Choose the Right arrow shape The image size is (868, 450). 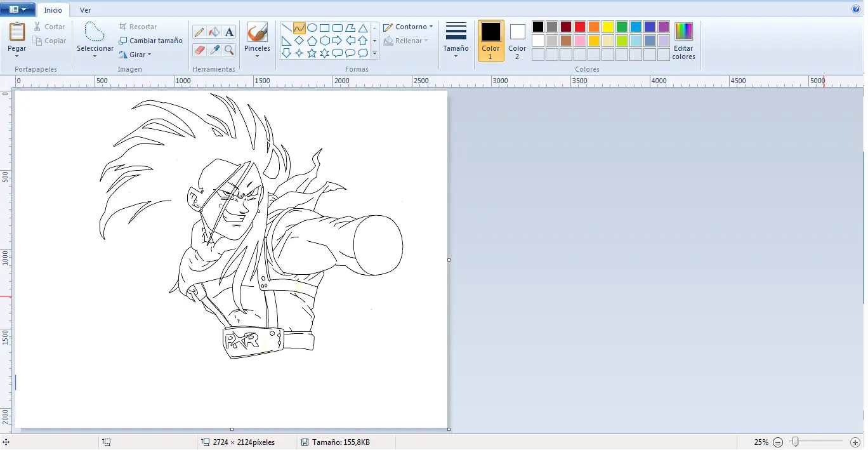click(x=338, y=41)
